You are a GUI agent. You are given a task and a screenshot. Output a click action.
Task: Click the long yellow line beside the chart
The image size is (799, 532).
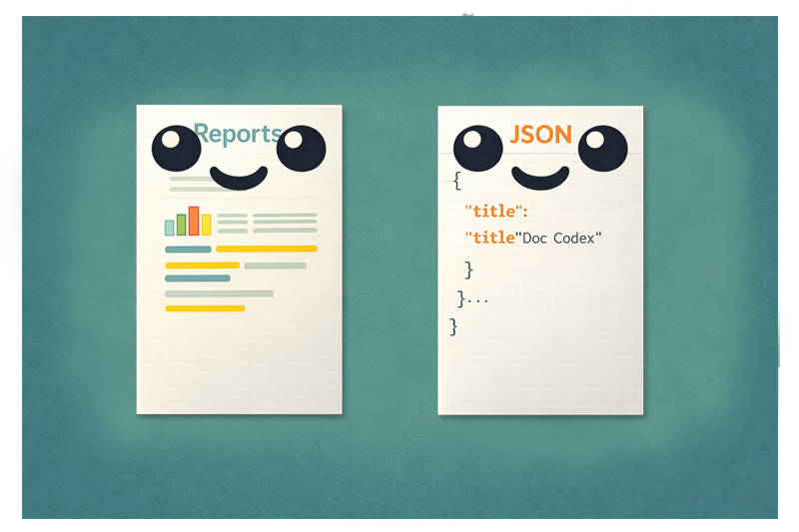click(266, 249)
